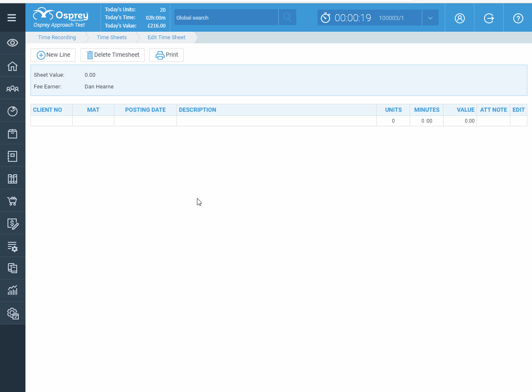Screen dimensions: 532x392
Task: Expand the timer dropdown chevron
Action: (x=430, y=18)
